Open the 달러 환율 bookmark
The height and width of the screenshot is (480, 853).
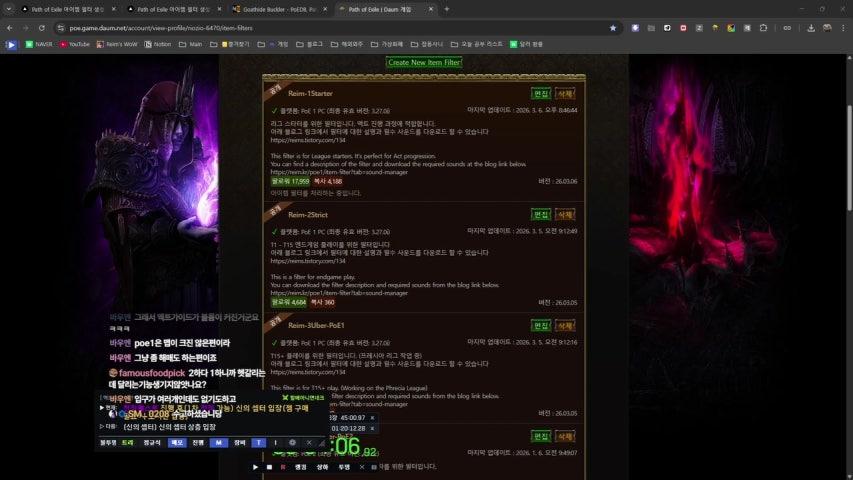[x=526, y=44]
